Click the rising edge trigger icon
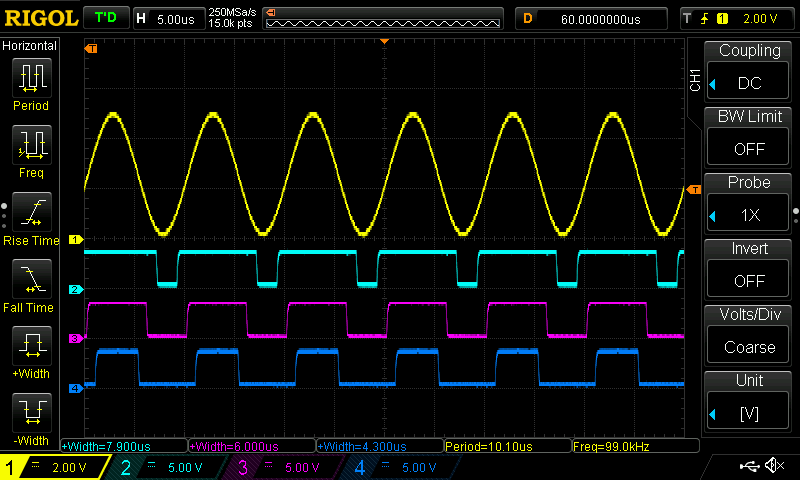 pyautogui.click(x=705, y=19)
